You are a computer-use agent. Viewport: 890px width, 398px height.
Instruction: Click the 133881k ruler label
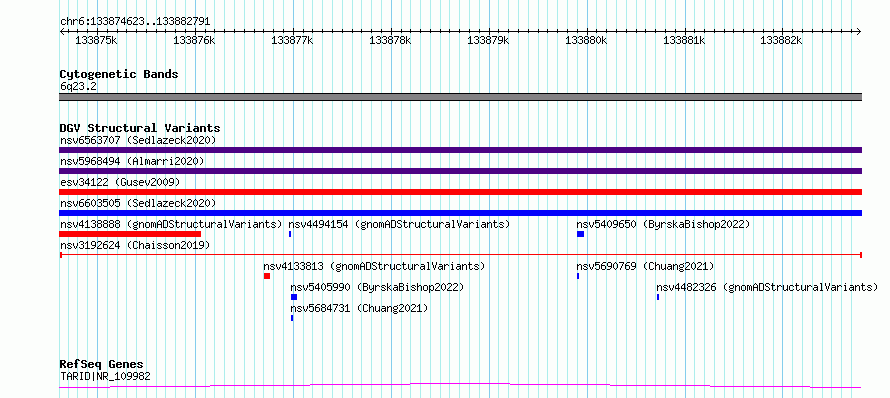pyautogui.click(x=684, y=40)
